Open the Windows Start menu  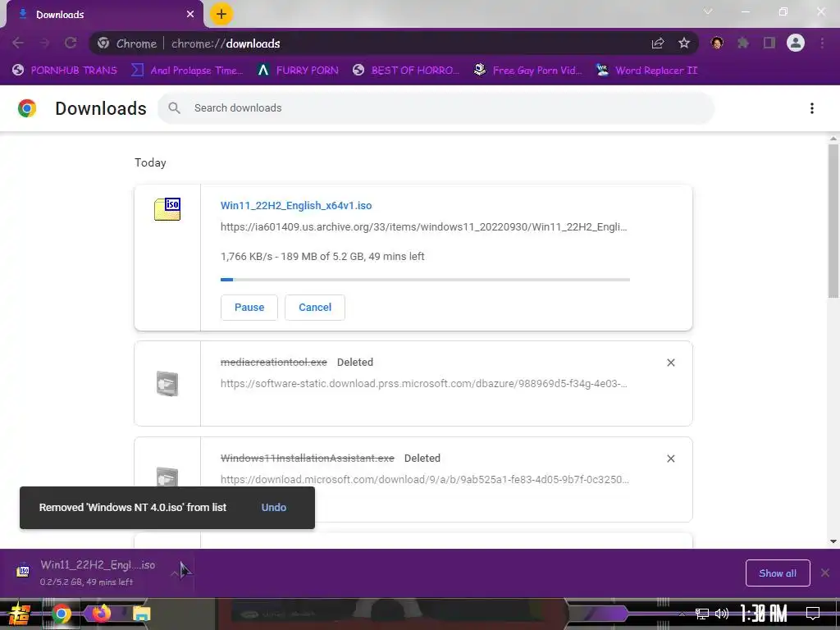point(20,614)
